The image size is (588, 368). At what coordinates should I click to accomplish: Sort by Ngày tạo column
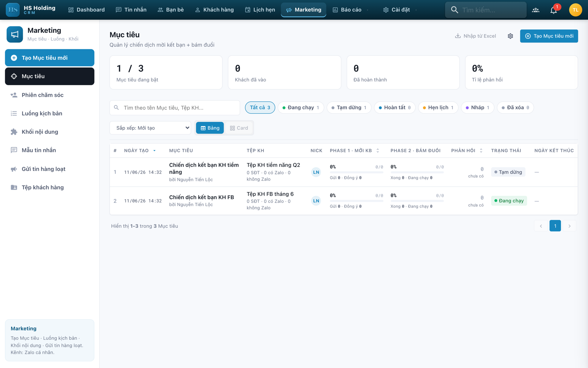[140, 151]
